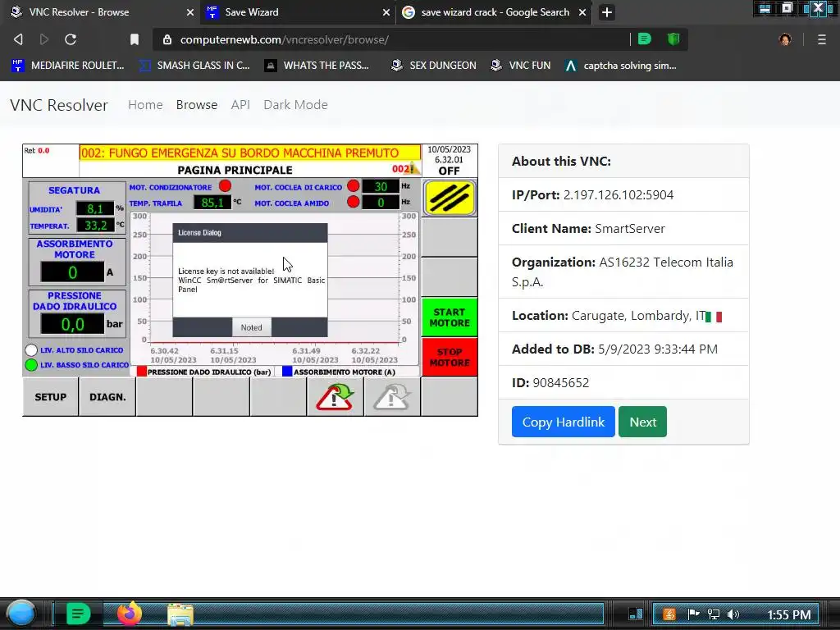Reload the page with the refresh icon
The image size is (840, 630).
coord(71,39)
